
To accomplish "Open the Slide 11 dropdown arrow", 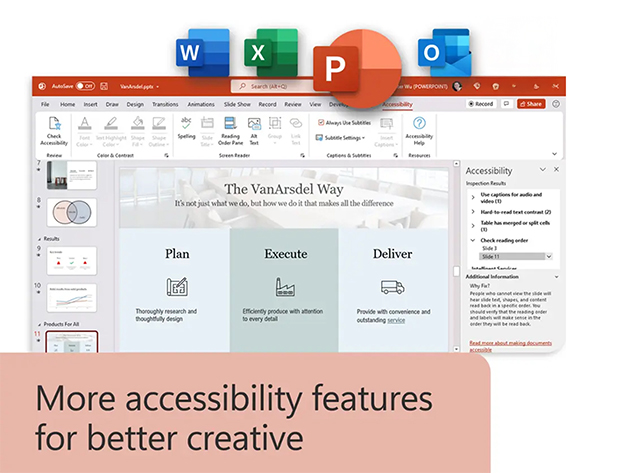I will pos(548,257).
